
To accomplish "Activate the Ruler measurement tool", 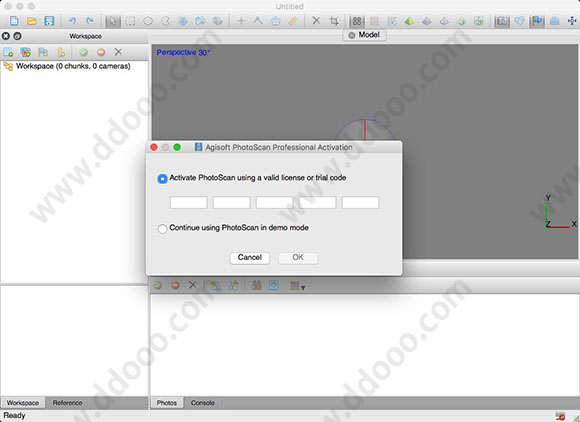I will (x=293, y=21).
